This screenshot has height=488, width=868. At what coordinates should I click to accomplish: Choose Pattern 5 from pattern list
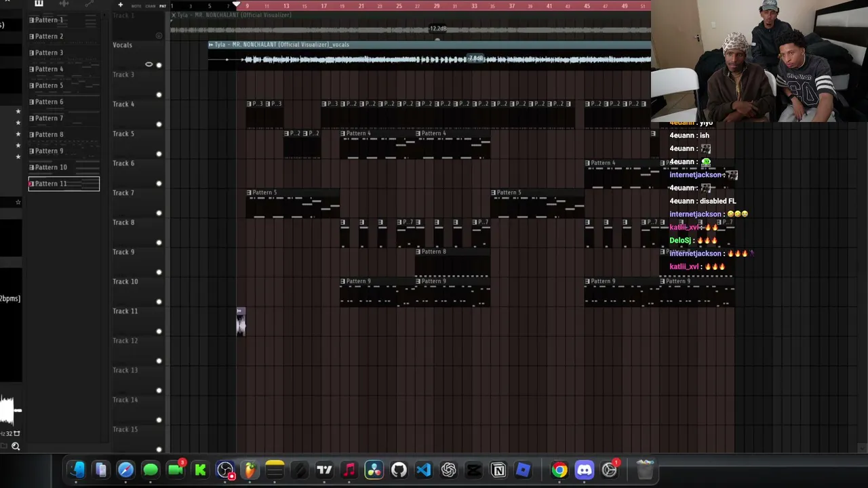tap(64, 85)
